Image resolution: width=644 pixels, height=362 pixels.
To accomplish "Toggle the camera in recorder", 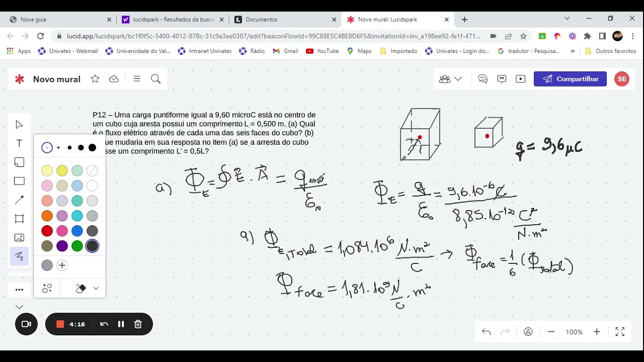I will point(26,324).
